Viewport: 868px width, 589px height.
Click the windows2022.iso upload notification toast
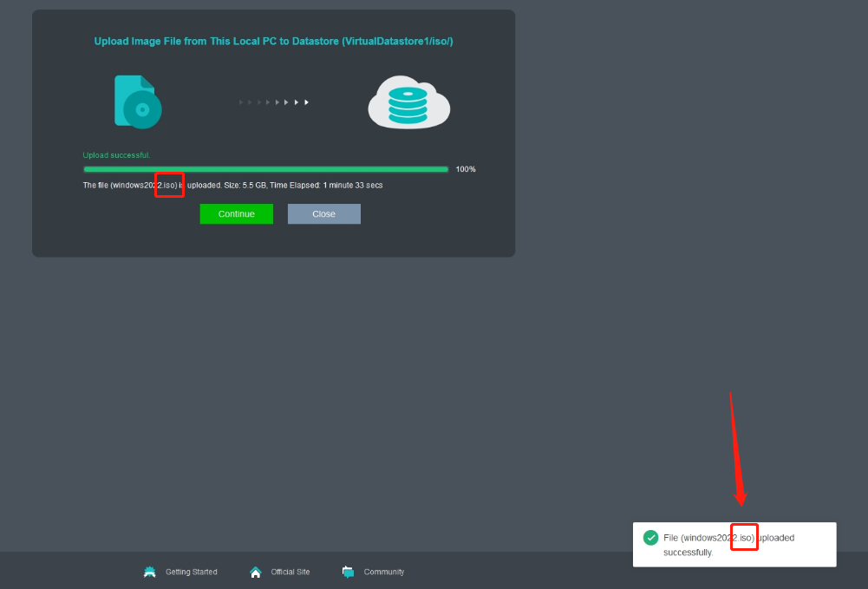click(x=734, y=544)
